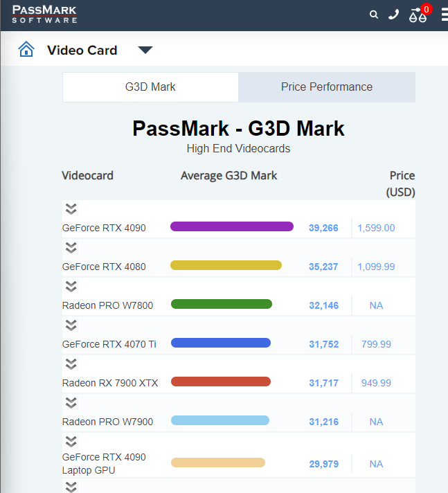The height and width of the screenshot is (493, 448).
Task: Click the price 799.99
Action: [376, 344]
